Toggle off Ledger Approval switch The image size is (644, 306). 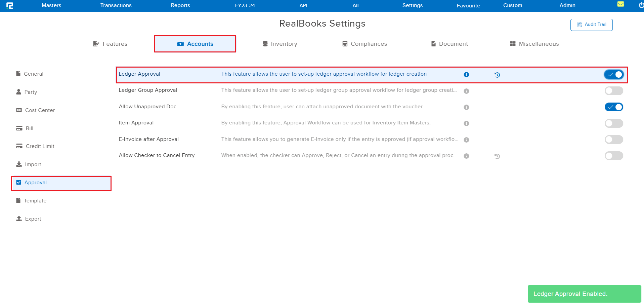pyautogui.click(x=614, y=75)
